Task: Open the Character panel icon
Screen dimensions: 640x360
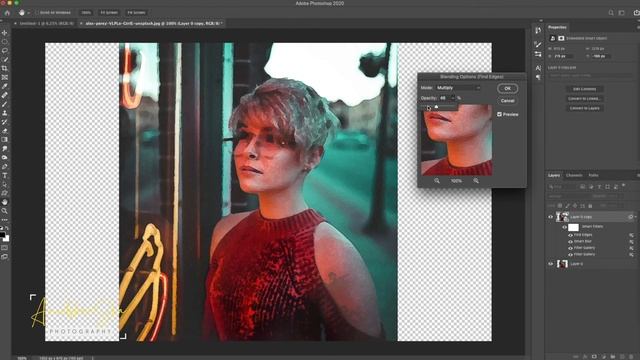Action: pos(538,68)
